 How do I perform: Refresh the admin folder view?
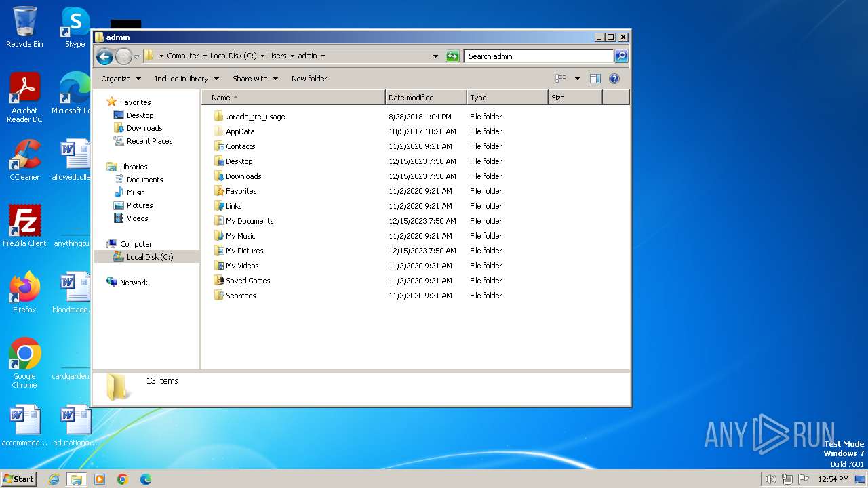[452, 56]
